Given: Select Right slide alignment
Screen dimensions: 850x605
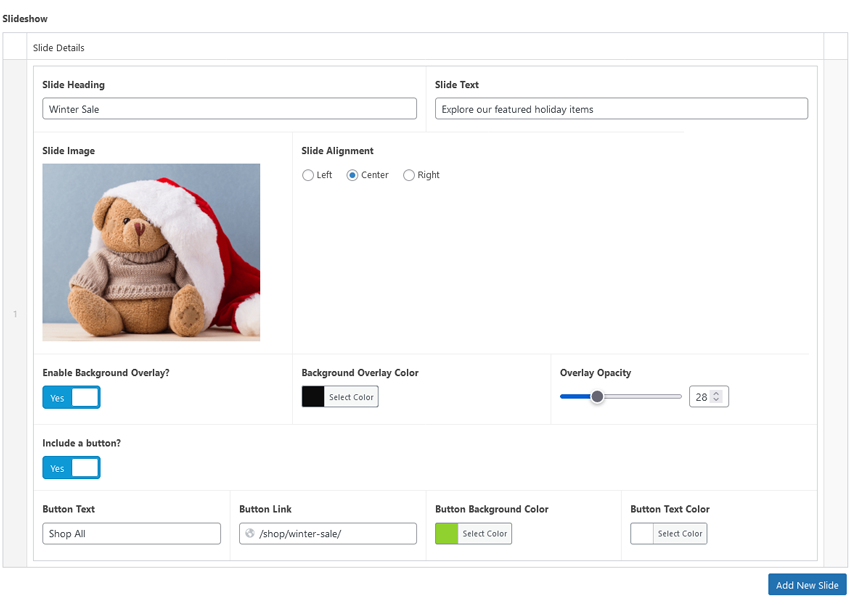Looking at the screenshot, I should point(408,174).
